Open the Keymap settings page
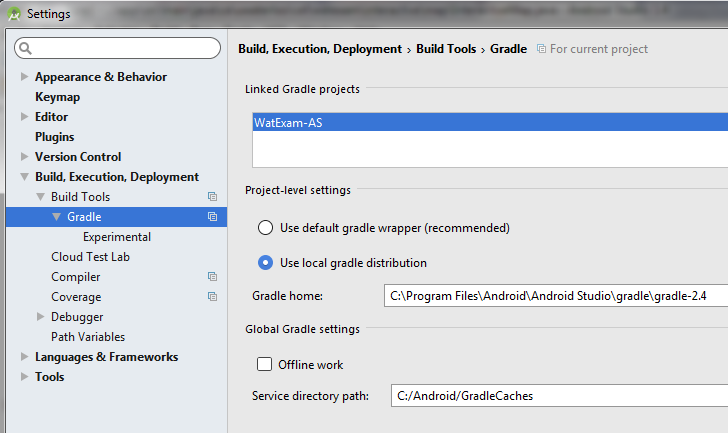Image resolution: width=728 pixels, height=433 pixels. 57,97
